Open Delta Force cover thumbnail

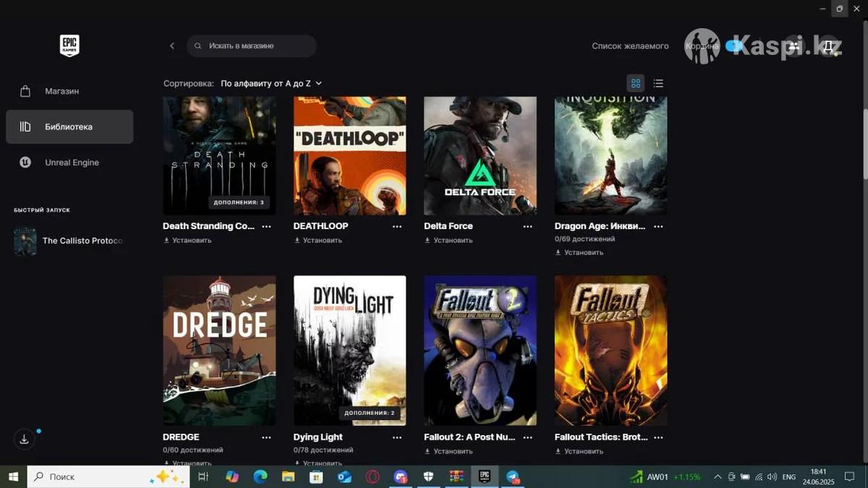click(x=480, y=155)
